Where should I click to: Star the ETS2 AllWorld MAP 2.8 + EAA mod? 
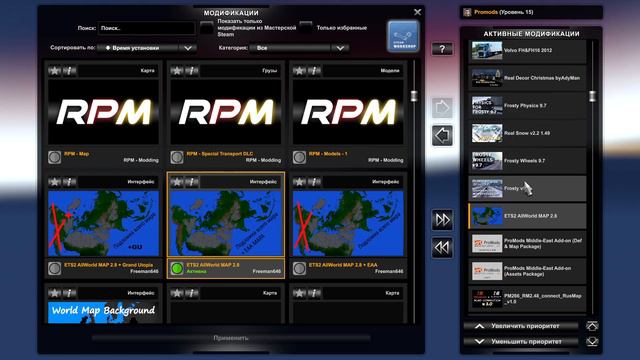point(299,182)
